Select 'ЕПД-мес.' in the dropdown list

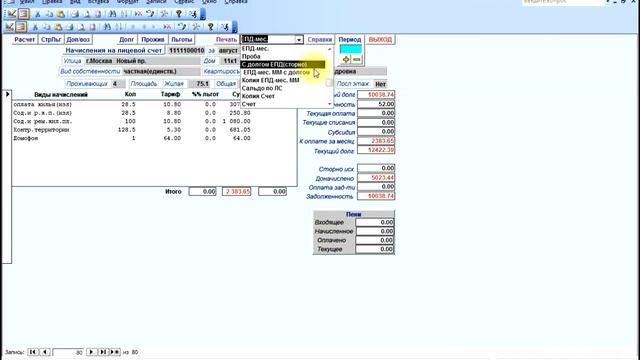256,49
